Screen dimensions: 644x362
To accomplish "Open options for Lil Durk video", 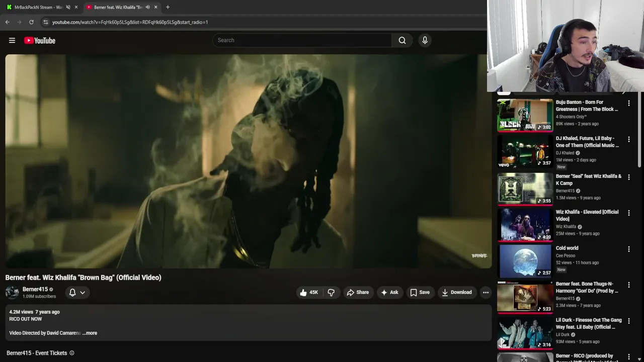I will coord(628,321).
